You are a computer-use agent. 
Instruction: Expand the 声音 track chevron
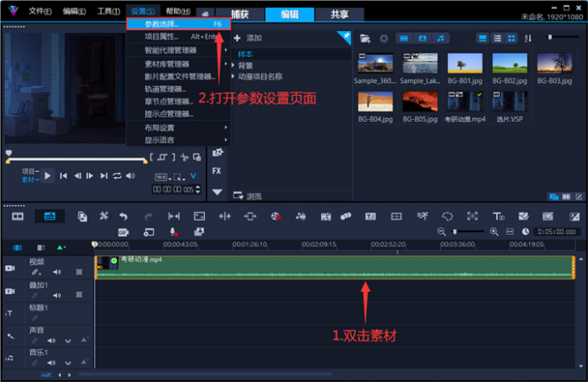coord(67,341)
